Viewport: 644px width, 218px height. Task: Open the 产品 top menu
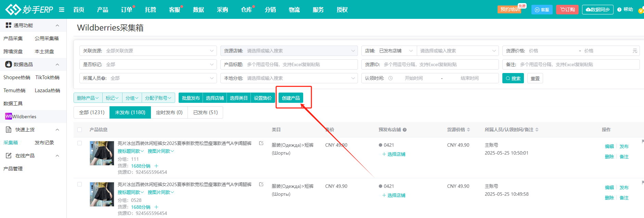[x=103, y=10]
